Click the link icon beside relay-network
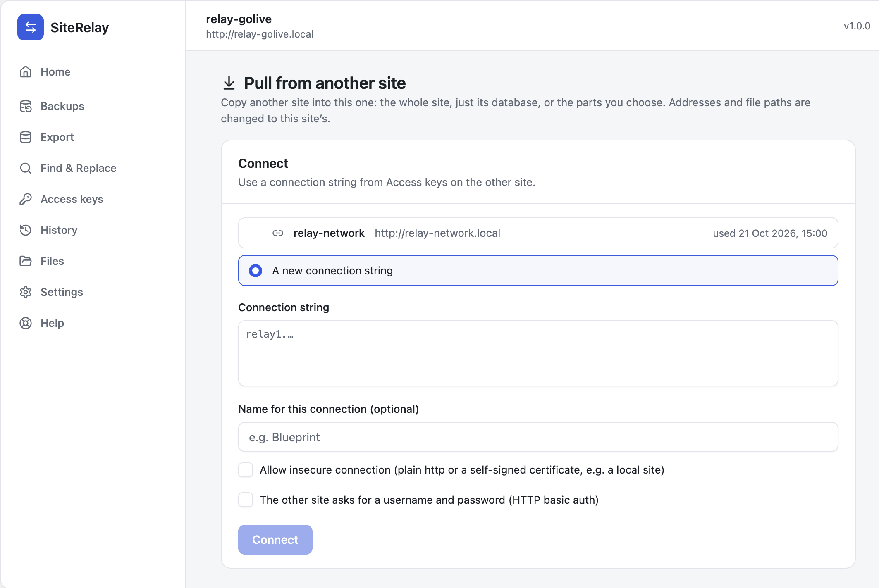The height and width of the screenshot is (588, 879). click(x=278, y=233)
